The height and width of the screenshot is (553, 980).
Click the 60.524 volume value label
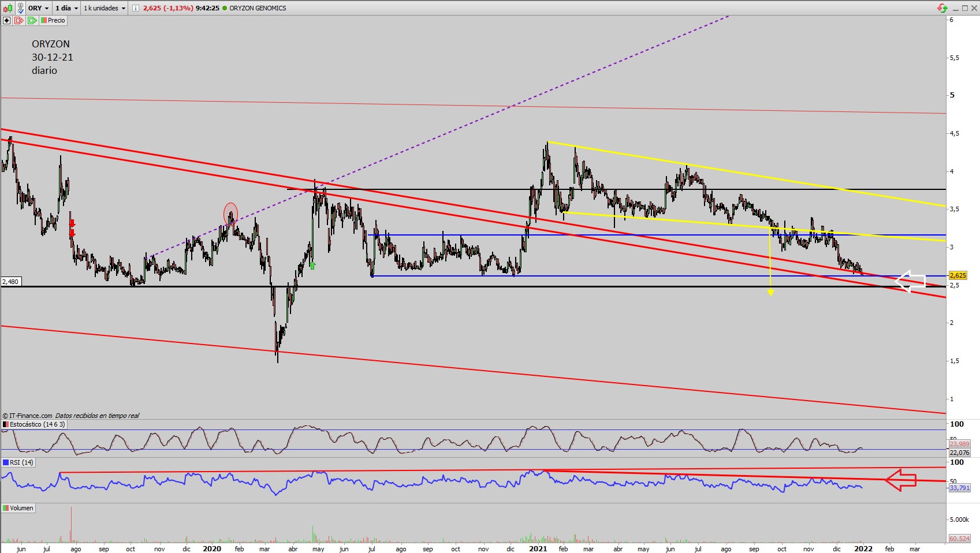960,539
